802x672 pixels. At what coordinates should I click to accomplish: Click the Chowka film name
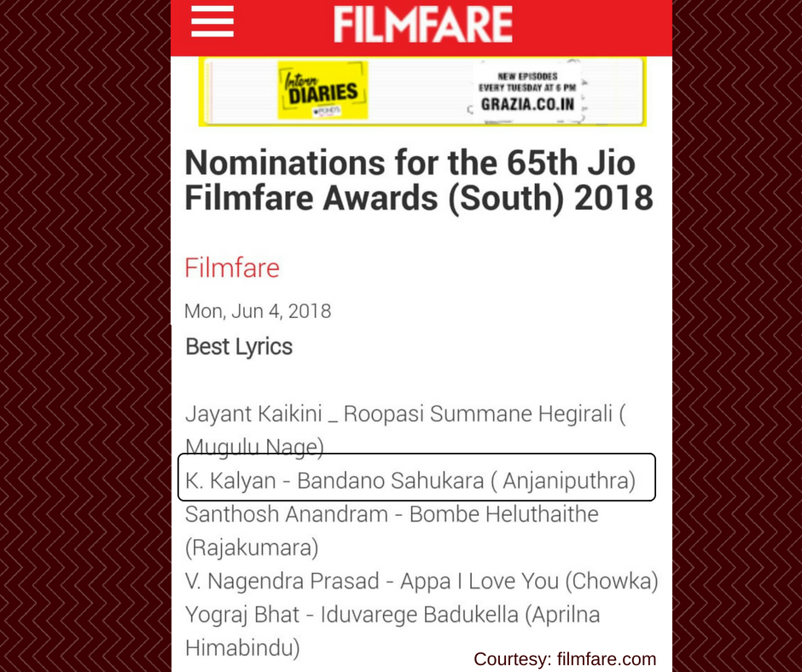612,582
